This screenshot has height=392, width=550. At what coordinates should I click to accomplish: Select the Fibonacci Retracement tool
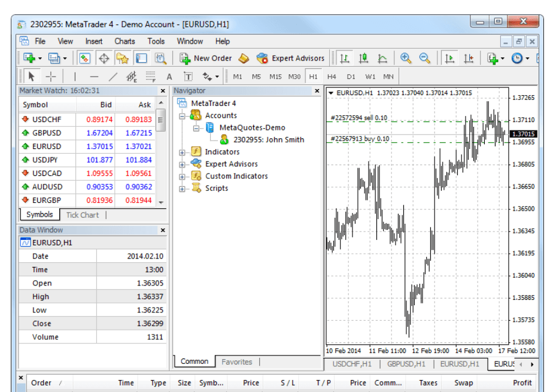point(150,77)
